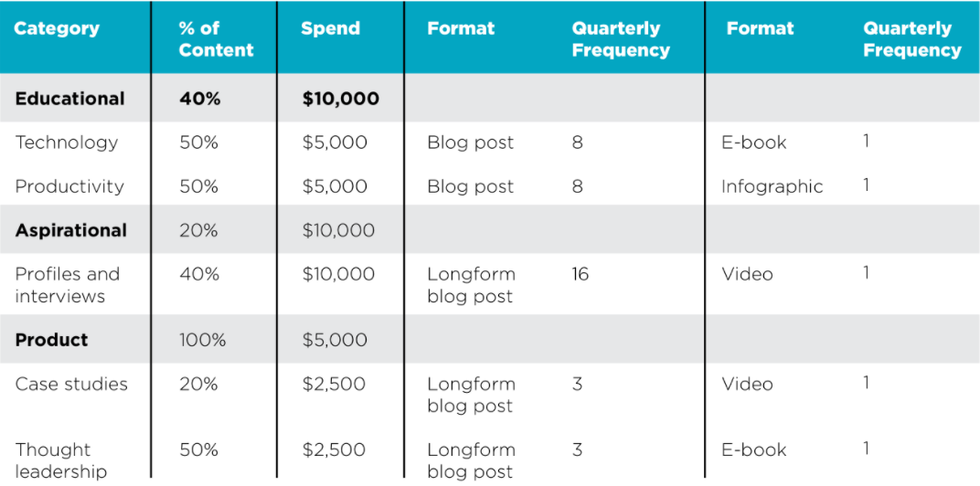Click the Technology row label
Screen dimensions: 980x486
pos(67,143)
